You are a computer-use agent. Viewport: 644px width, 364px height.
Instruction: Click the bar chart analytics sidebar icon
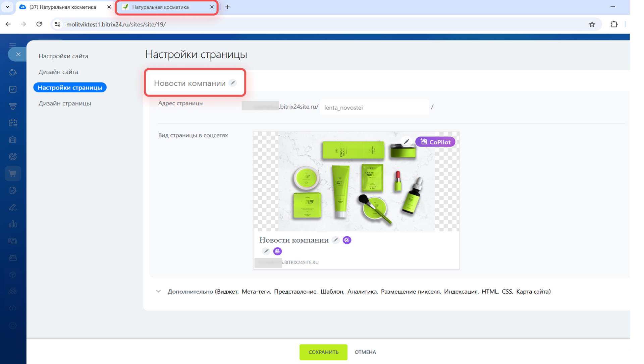point(13,224)
